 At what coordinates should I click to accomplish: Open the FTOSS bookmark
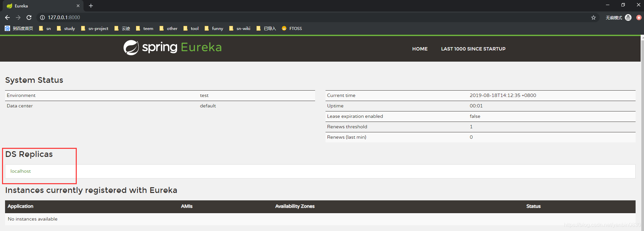click(x=292, y=29)
